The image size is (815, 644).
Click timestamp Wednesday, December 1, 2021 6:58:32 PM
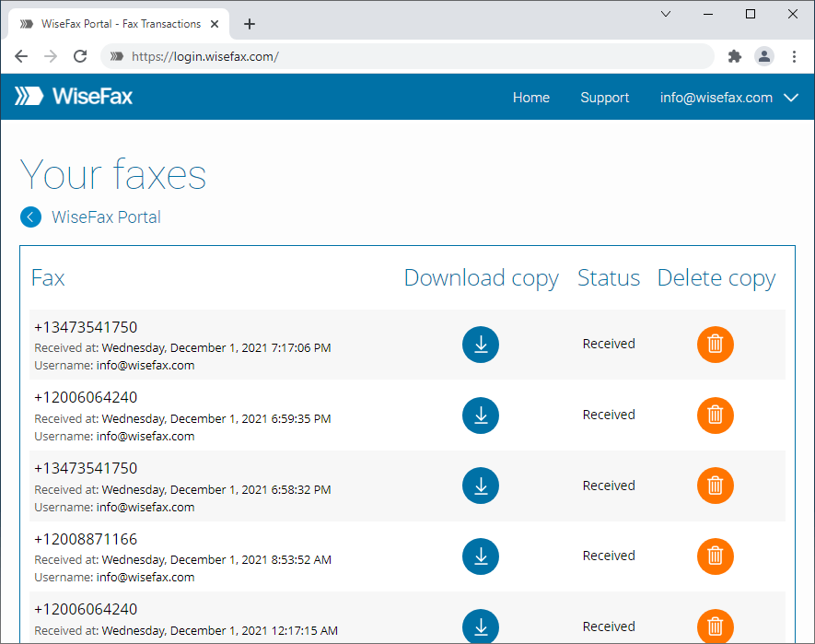[216, 489]
